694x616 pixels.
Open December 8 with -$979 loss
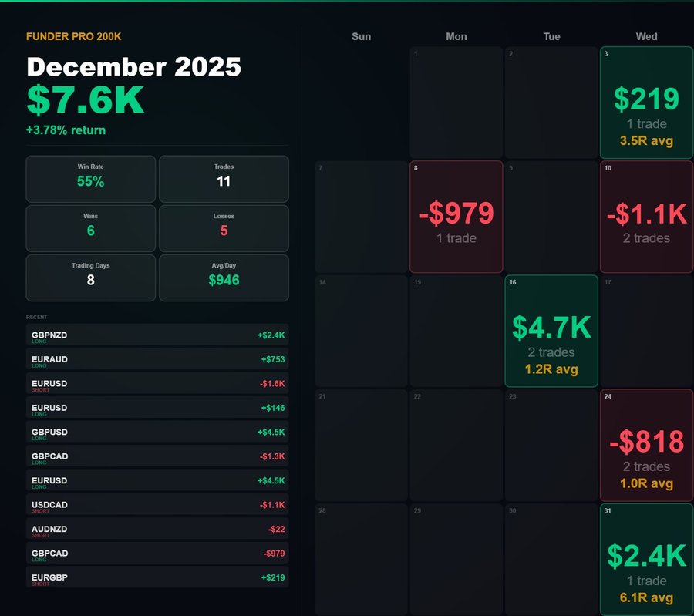click(456, 217)
